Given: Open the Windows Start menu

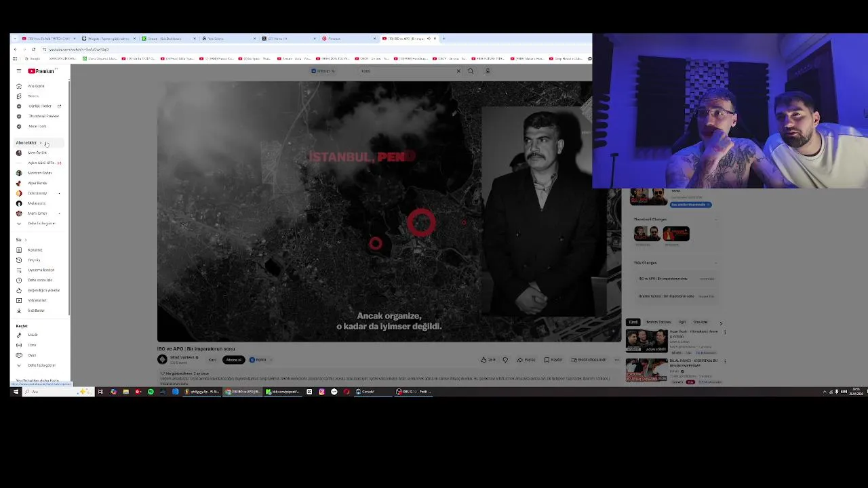Looking at the screenshot, I should (16, 392).
